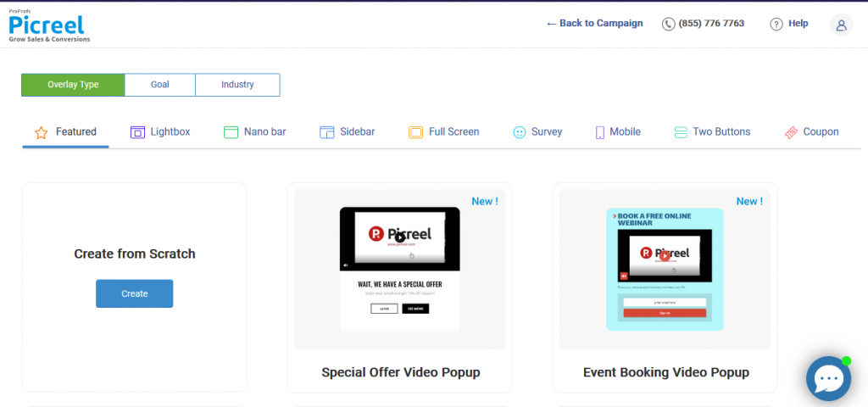The image size is (868, 407).
Task: Click the Help question mark icon
Action: coord(776,24)
